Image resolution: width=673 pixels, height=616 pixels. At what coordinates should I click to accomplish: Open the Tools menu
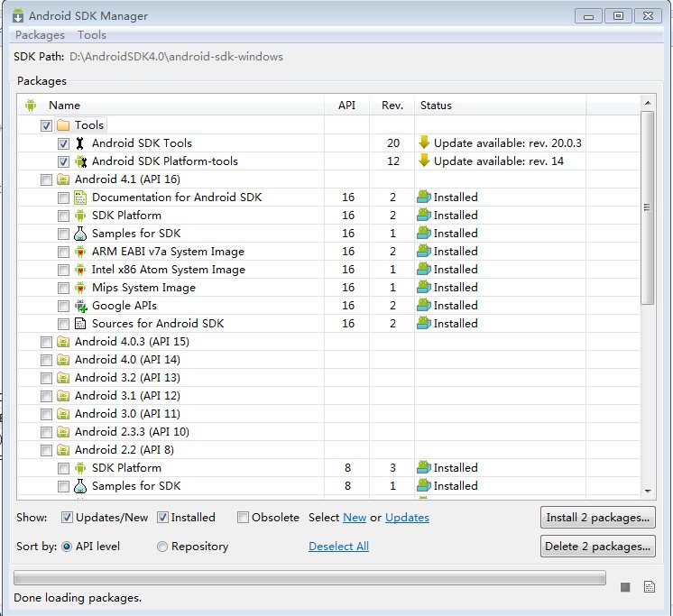92,35
